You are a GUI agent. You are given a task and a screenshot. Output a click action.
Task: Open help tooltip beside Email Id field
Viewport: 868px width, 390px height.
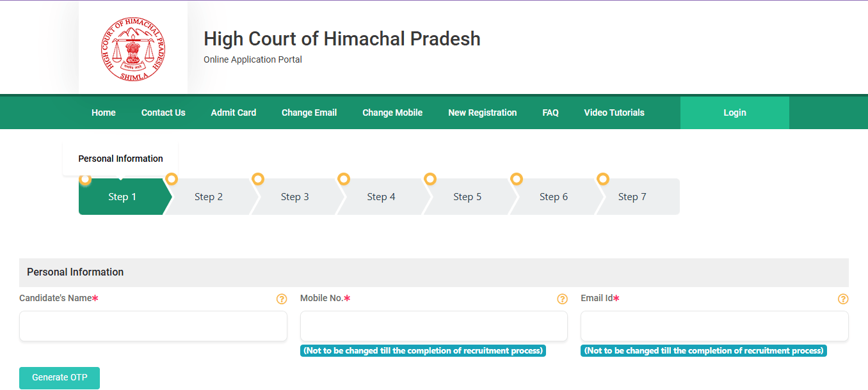click(843, 299)
